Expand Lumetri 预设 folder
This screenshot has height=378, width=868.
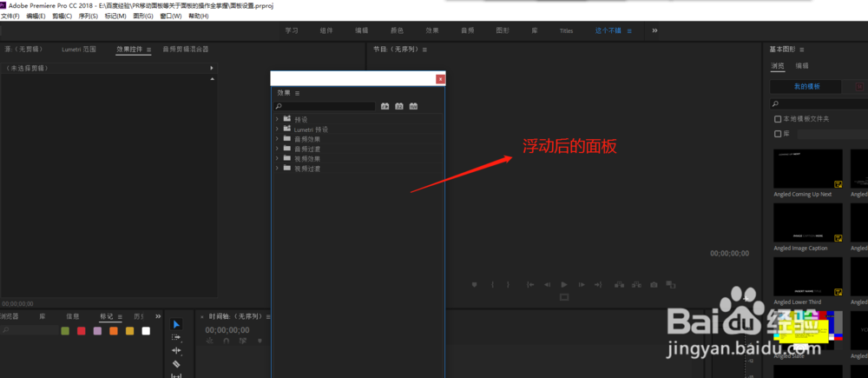pos(277,129)
